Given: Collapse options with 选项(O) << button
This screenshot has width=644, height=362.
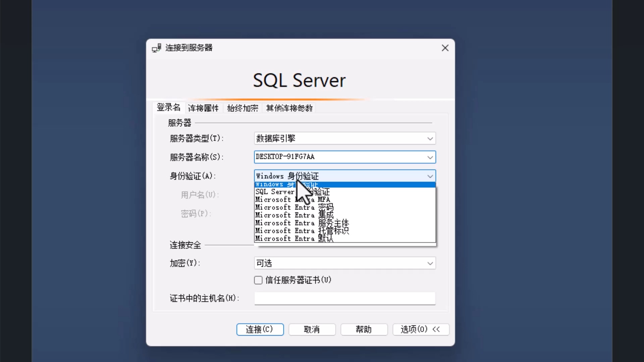Looking at the screenshot, I should tap(421, 329).
